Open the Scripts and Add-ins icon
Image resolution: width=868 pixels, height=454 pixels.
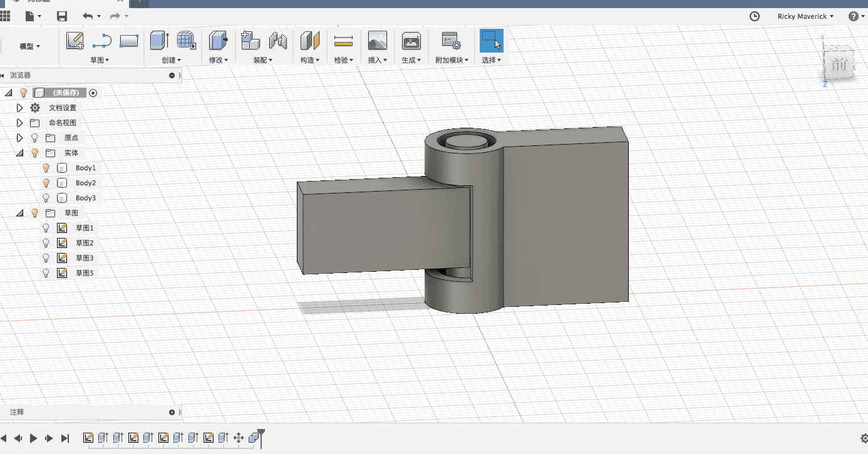451,41
